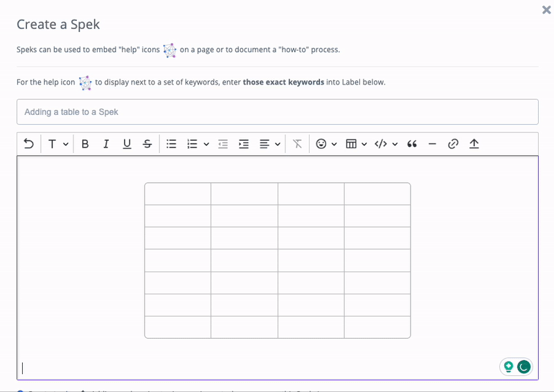
Task: Click the green lightbulb suggestion icon
Action: point(508,366)
